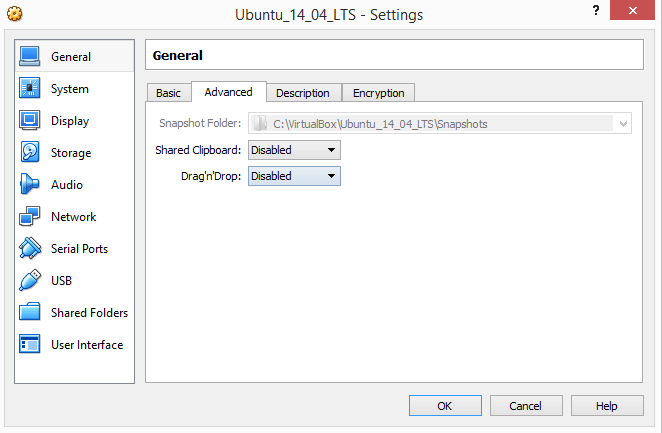The width and height of the screenshot is (662, 433).
Task: Click the Drag'n'Drop label
Action: [211, 176]
